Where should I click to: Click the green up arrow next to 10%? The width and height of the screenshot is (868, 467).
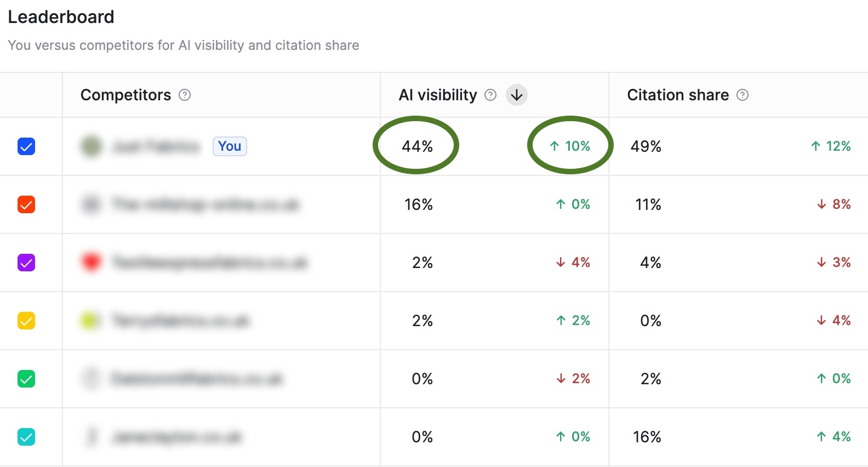553,146
